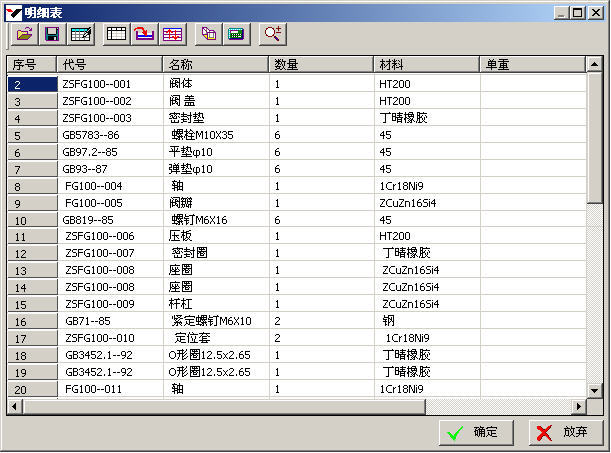
Task: Click the magnifier search icon
Action: click(273, 34)
